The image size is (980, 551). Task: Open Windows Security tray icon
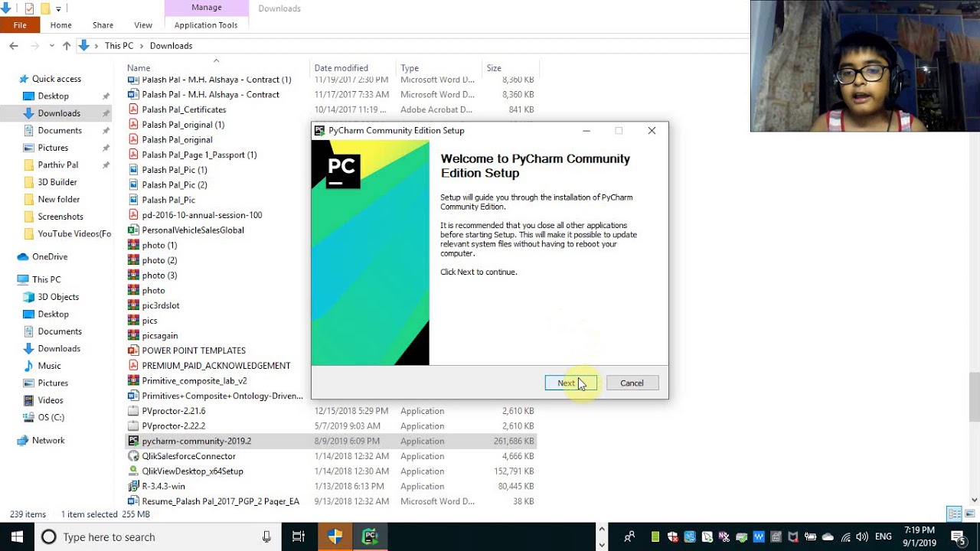pyautogui.click(x=672, y=537)
